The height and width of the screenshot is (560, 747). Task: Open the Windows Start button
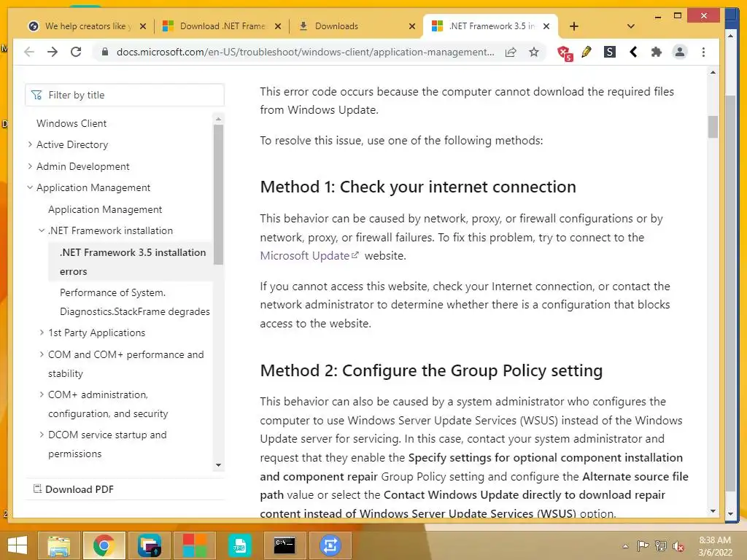click(x=18, y=545)
